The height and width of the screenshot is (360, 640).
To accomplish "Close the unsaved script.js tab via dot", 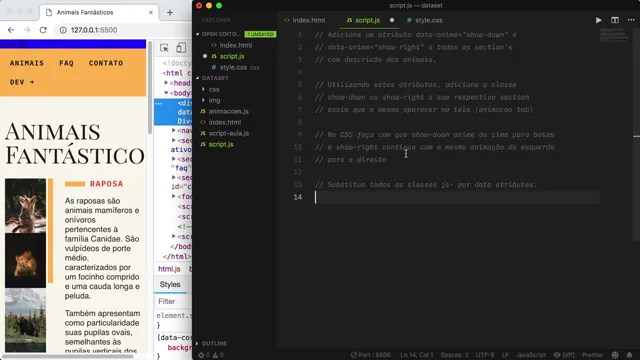I will [392, 20].
